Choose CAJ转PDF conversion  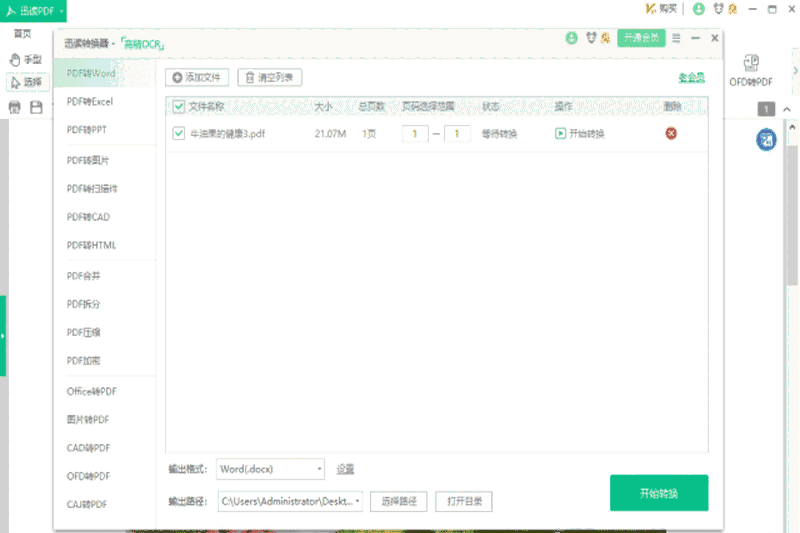click(87, 504)
